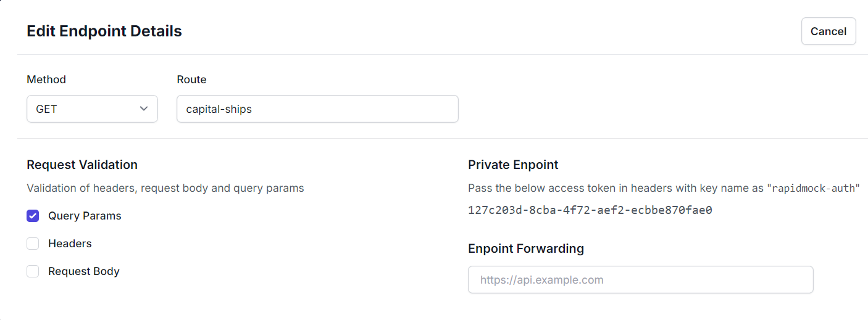Tick the Request Body checkbox
The image size is (868, 320).
[x=33, y=271]
